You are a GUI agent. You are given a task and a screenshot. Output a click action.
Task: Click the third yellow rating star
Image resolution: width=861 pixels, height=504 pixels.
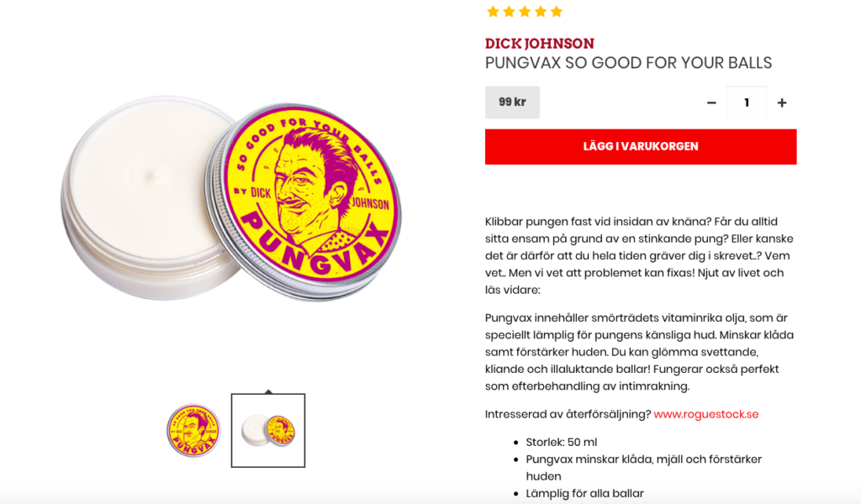click(525, 12)
